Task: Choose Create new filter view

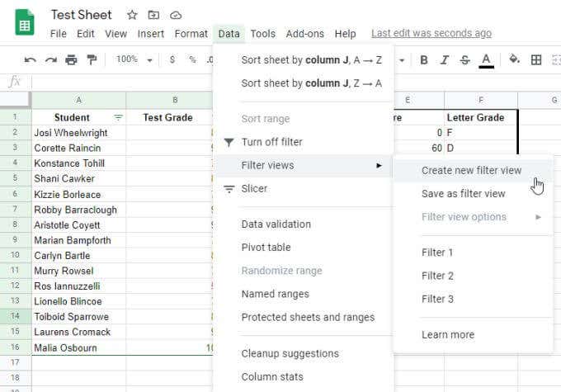Action: (471, 170)
